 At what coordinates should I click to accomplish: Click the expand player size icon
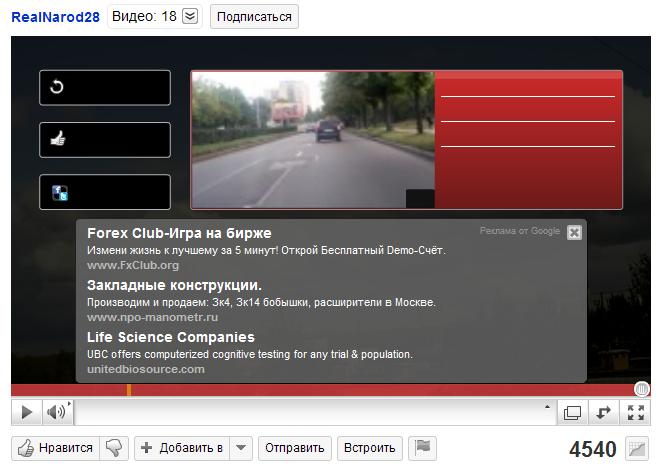tap(603, 411)
